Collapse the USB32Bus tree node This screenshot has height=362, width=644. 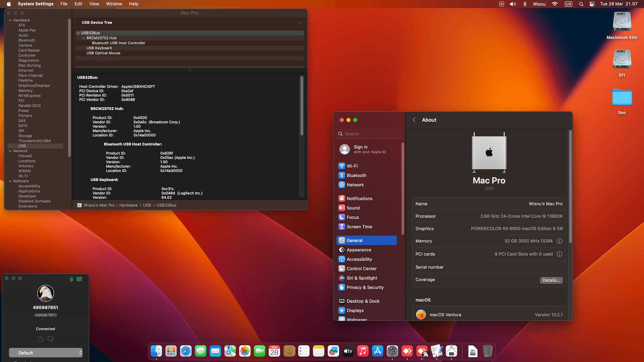[x=78, y=33]
